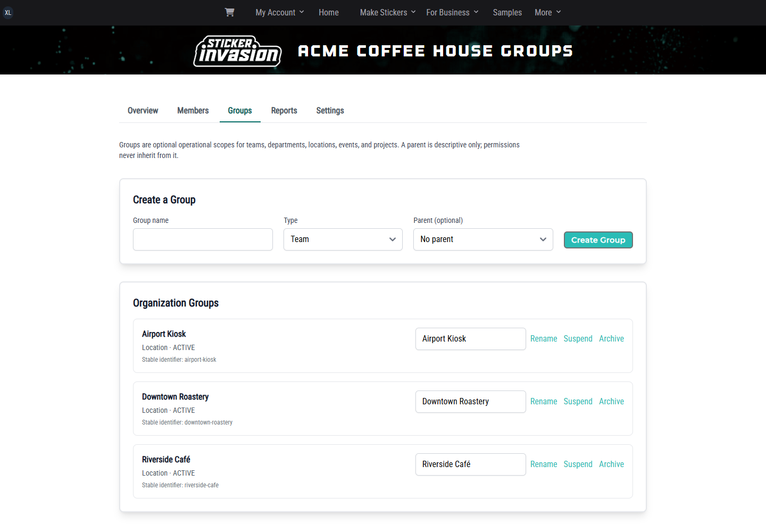Suspend the Airport Kiosk group

(x=578, y=339)
